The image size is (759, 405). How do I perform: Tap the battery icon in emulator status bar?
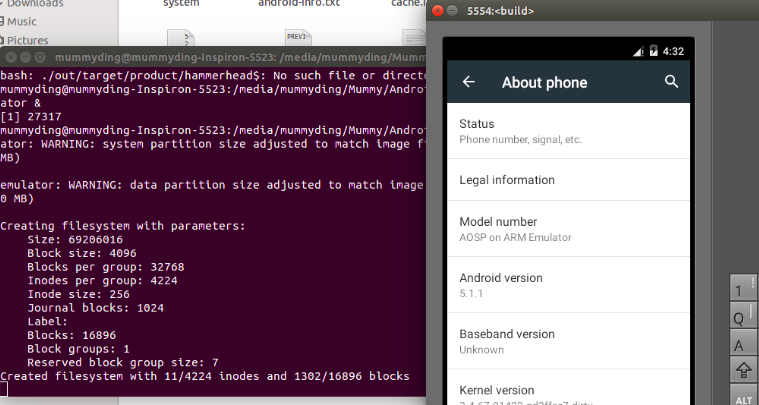(653, 50)
